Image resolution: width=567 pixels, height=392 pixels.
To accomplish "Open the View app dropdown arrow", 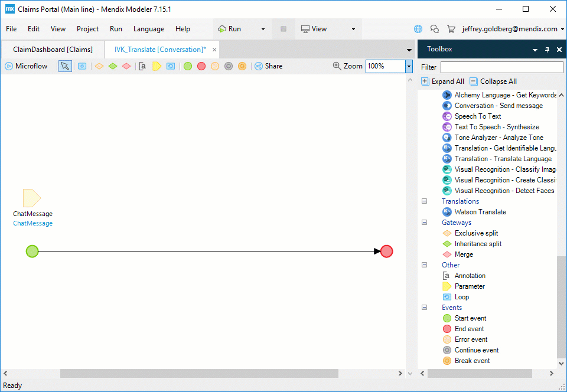I will [353, 30].
